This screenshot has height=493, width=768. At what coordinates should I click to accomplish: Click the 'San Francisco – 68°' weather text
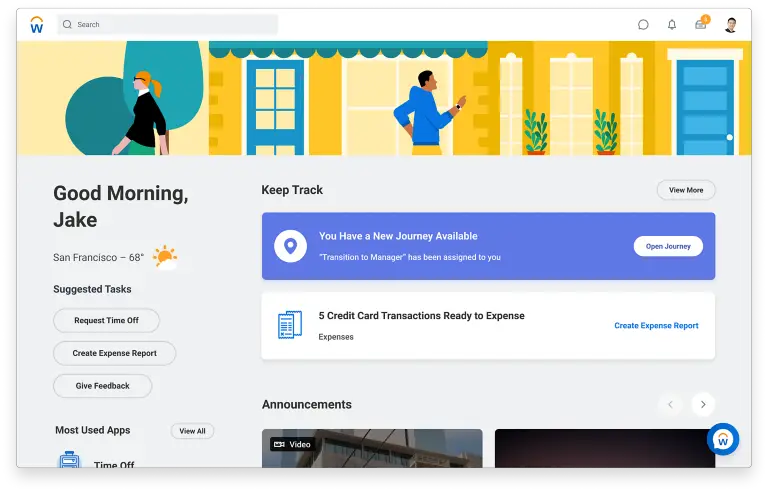click(x=98, y=258)
